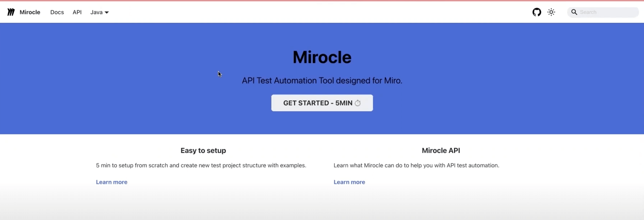Focus the Search input field
This screenshot has height=220, width=644.
(x=603, y=12)
